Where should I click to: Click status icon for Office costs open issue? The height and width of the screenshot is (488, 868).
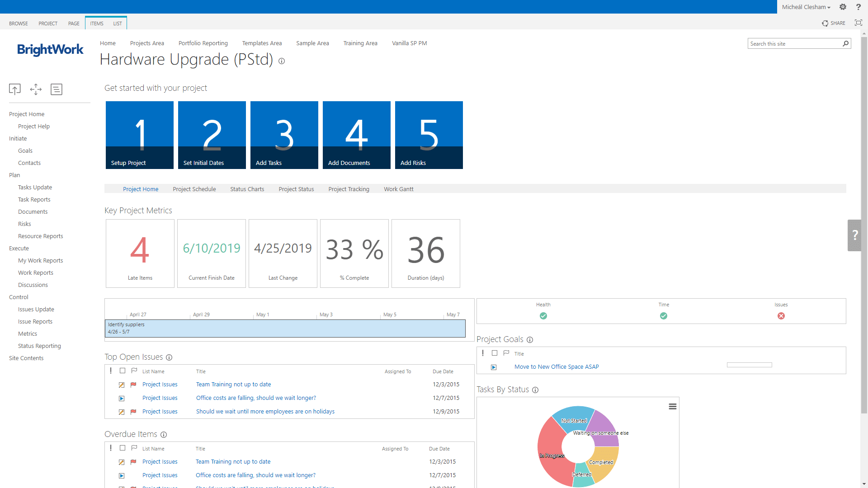click(x=122, y=399)
